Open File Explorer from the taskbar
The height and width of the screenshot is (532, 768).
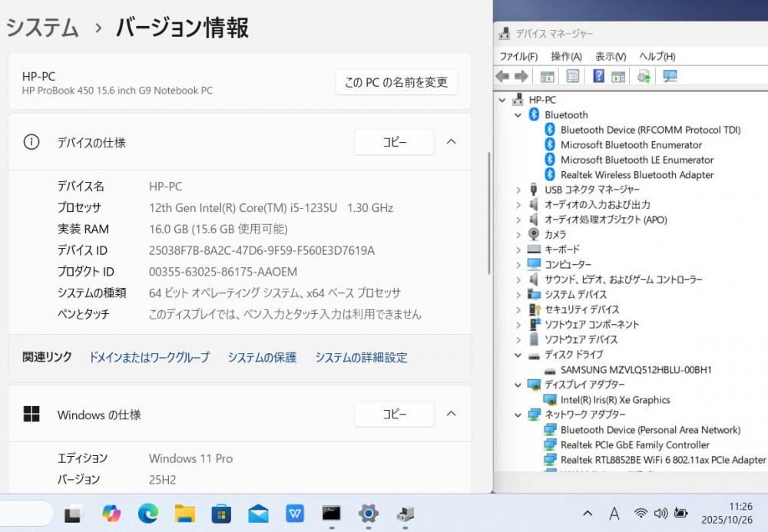(184, 513)
